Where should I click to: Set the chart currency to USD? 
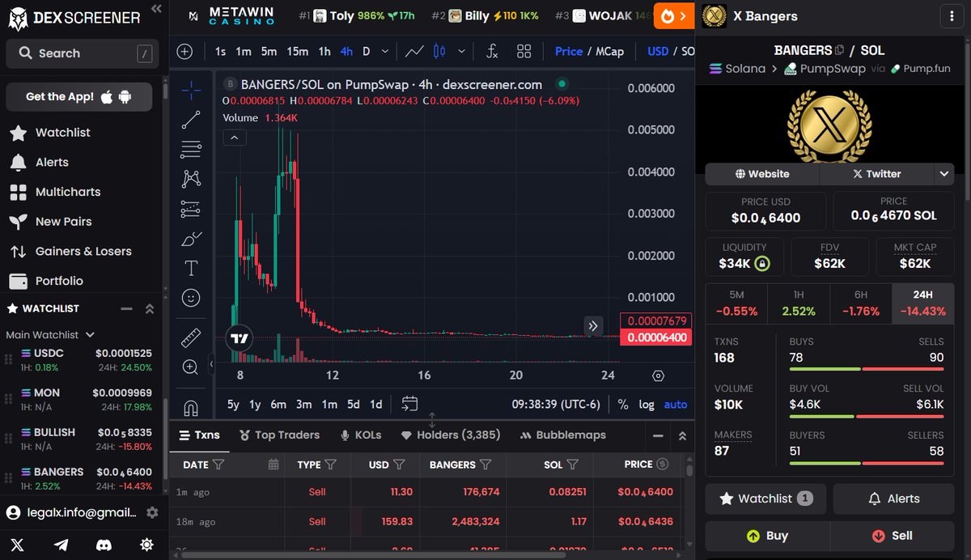pos(658,51)
